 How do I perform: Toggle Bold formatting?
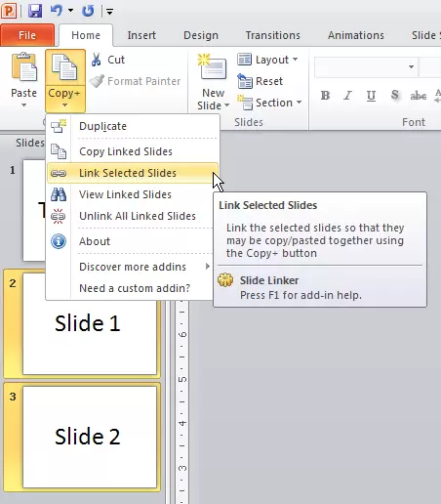(325, 96)
